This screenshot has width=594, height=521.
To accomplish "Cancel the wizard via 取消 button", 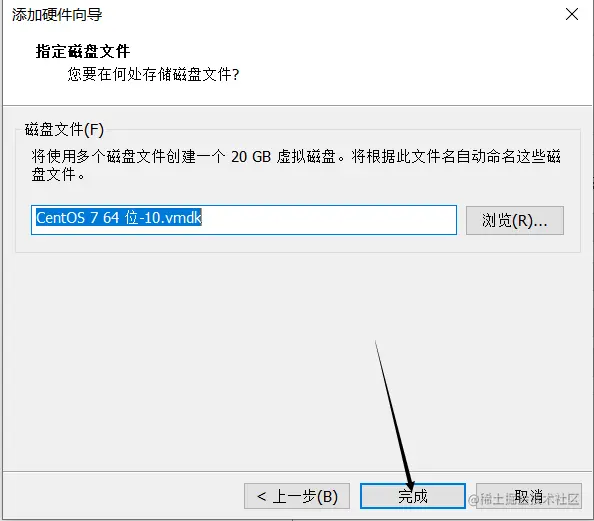I will (x=529, y=496).
